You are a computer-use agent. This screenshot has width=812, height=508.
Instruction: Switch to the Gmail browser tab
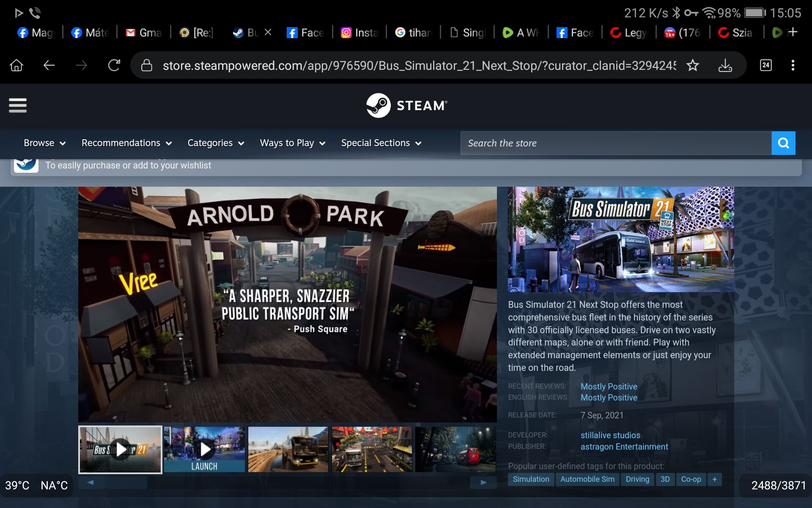click(144, 33)
